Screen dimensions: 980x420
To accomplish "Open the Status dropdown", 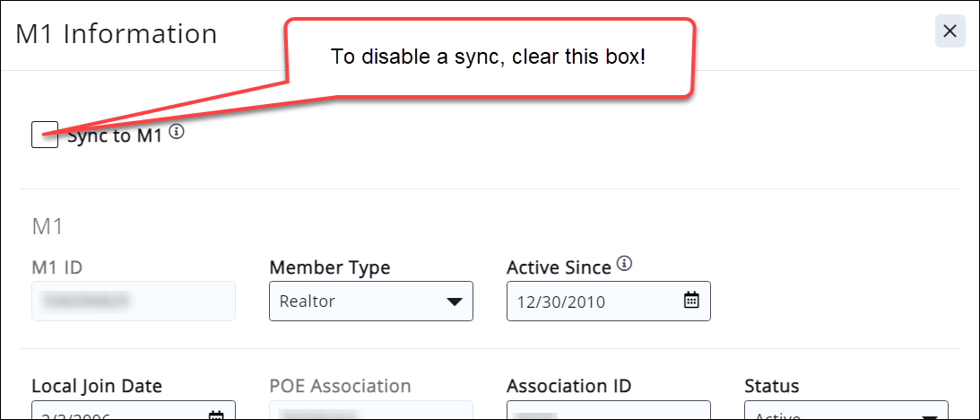I will pos(846,413).
